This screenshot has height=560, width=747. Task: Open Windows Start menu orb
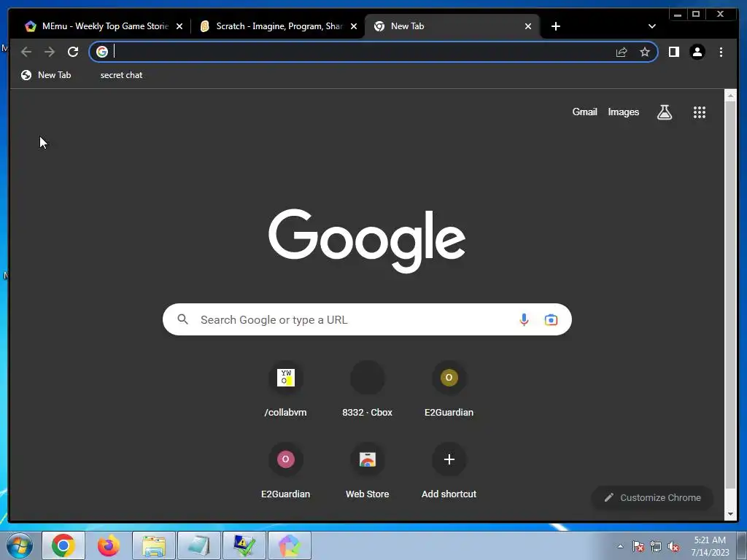20,545
